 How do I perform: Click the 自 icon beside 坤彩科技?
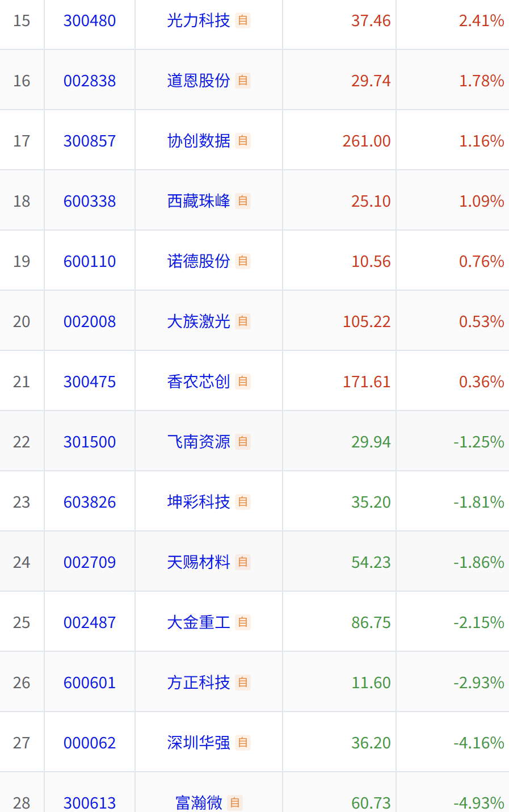click(243, 502)
